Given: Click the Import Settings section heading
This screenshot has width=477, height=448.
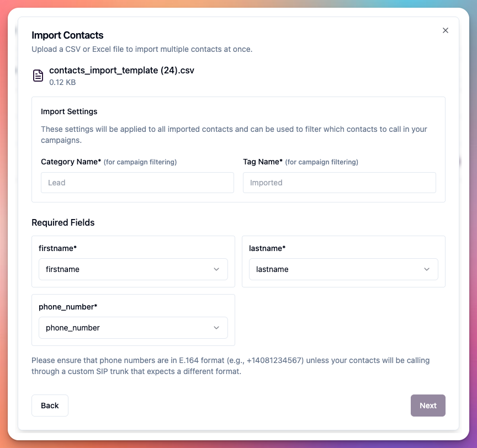Looking at the screenshot, I should click(69, 111).
